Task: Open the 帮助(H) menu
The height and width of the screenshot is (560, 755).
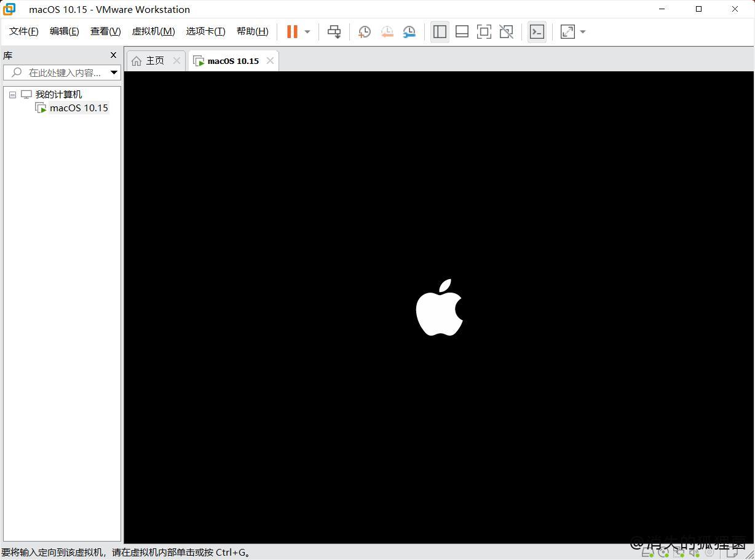Action: click(253, 31)
